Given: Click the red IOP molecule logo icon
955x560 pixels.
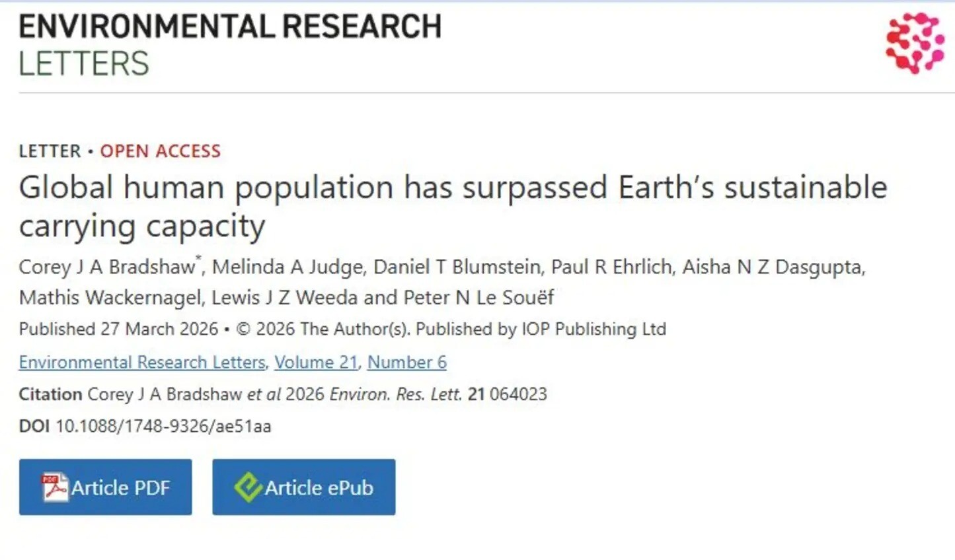Looking at the screenshot, I should [915, 42].
